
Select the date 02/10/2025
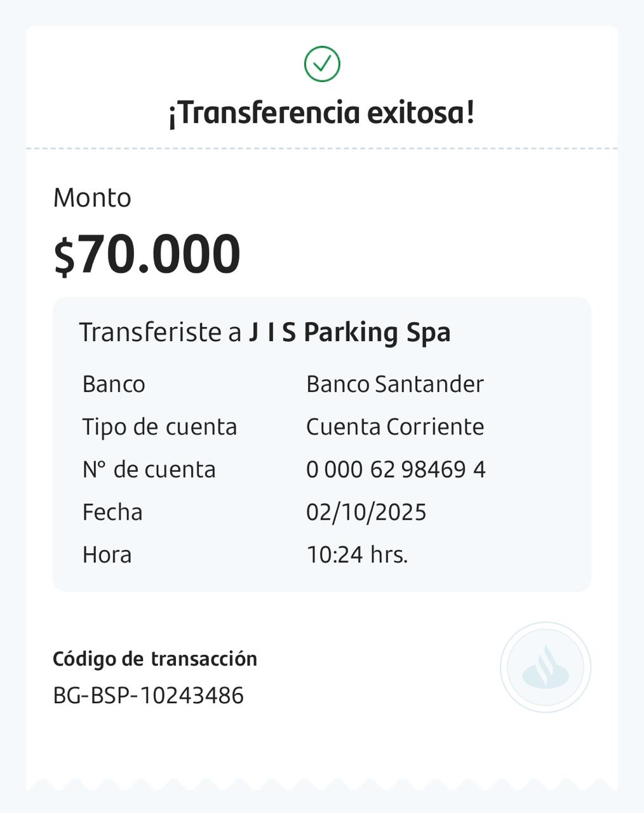point(366,512)
